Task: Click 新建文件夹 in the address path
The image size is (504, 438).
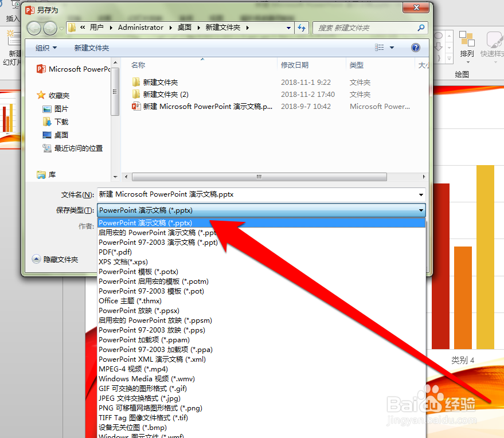Action: coord(222,28)
